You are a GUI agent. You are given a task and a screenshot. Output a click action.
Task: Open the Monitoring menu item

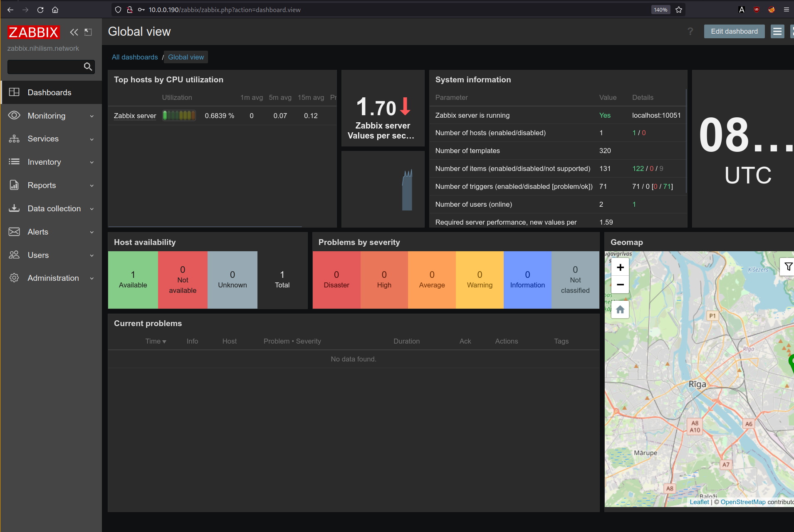51,116
